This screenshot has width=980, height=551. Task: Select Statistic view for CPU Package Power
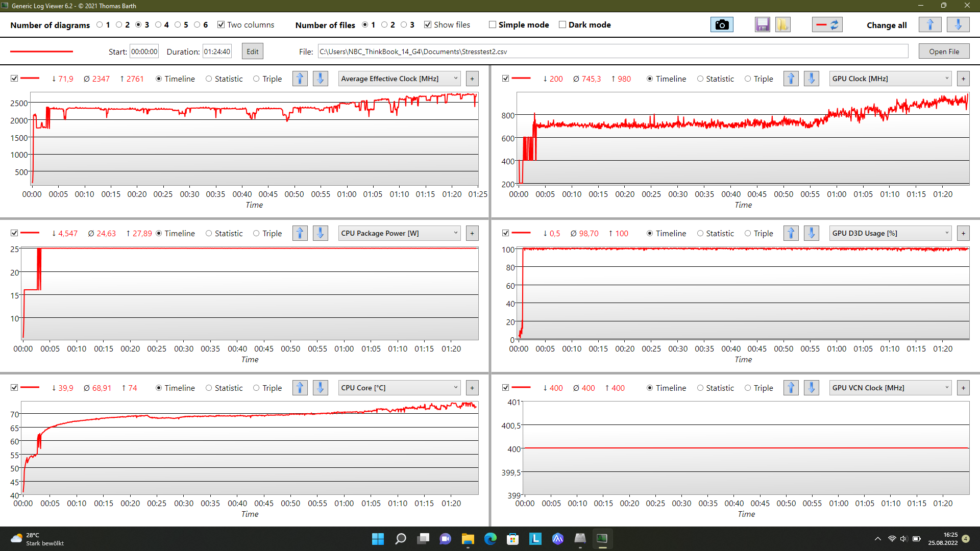[209, 233]
